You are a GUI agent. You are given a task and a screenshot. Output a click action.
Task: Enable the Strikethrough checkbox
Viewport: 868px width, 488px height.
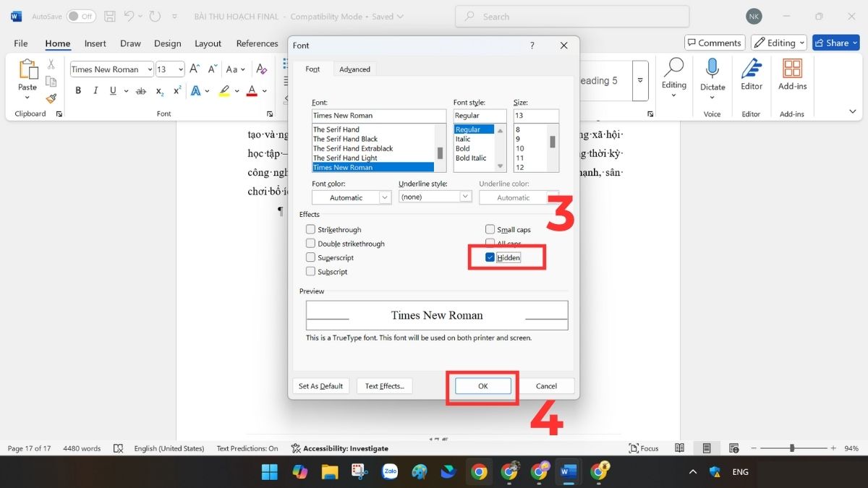pyautogui.click(x=311, y=230)
